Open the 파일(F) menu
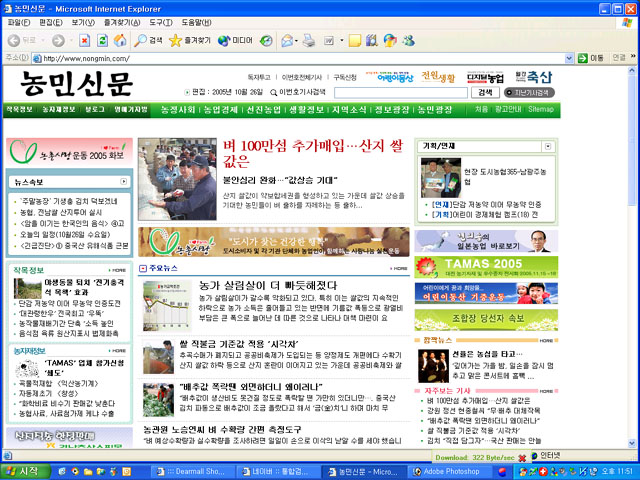 point(19,22)
